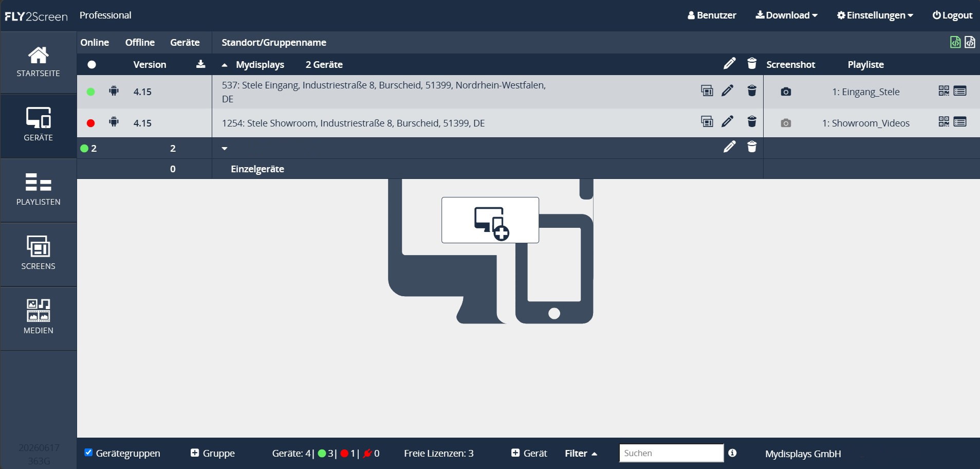Show QR code for Showroom_Videos playlist

coord(944,122)
